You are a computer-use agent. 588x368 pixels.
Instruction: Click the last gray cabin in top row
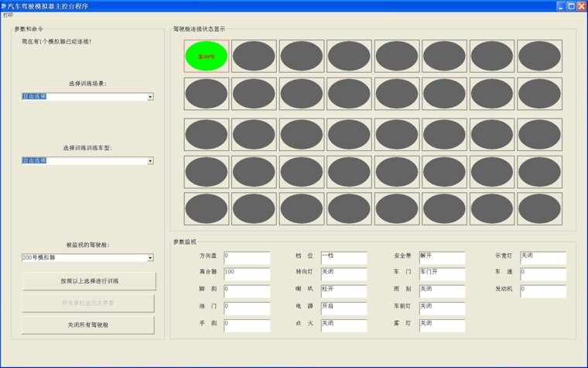(539, 57)
